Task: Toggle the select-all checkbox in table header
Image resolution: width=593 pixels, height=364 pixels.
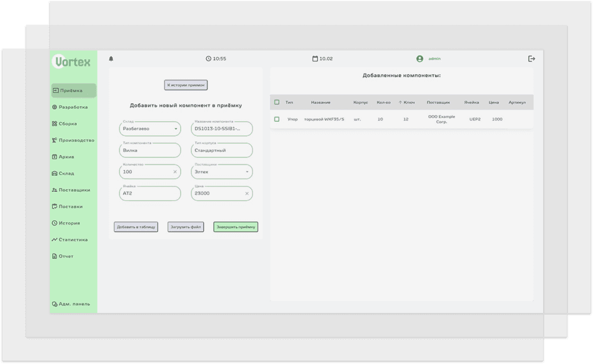Action: (277, 102)
